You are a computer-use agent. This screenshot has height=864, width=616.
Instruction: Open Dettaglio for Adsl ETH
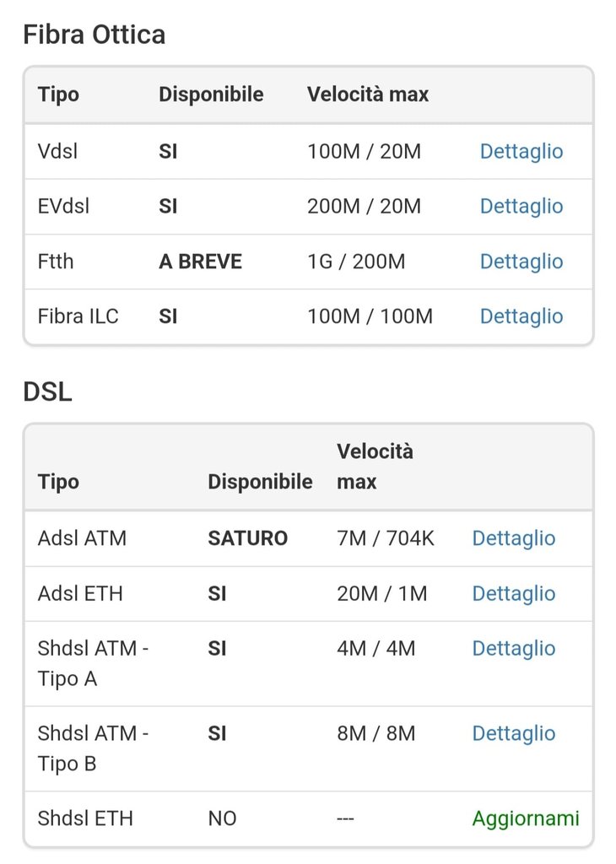point(513,594)
